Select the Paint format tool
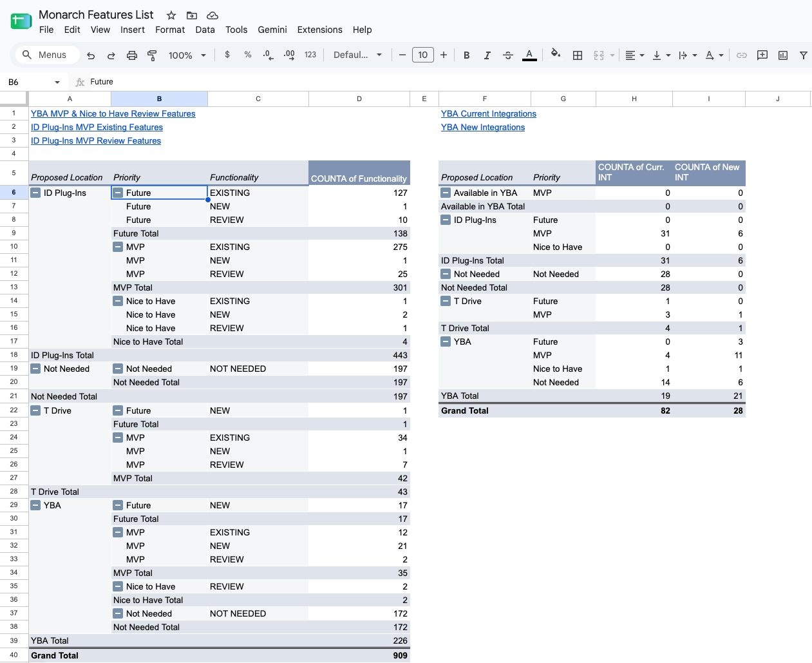This screenshot has width=812, height=663. click(153, 55)
